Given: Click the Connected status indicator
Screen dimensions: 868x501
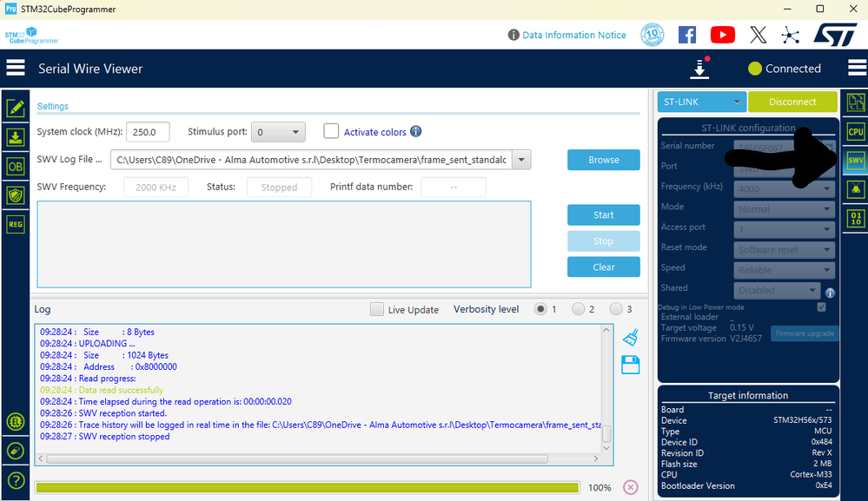Looking at the screenshot, I should [x=785, y=69].
